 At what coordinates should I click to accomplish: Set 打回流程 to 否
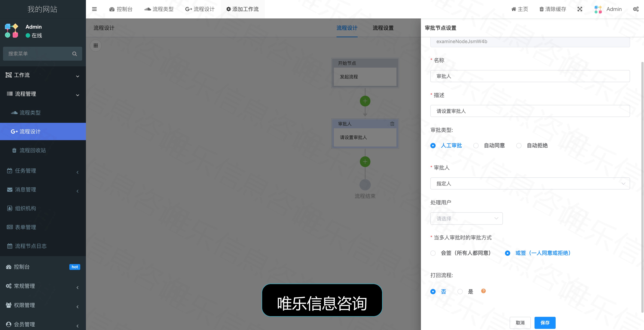coord(438,292)
